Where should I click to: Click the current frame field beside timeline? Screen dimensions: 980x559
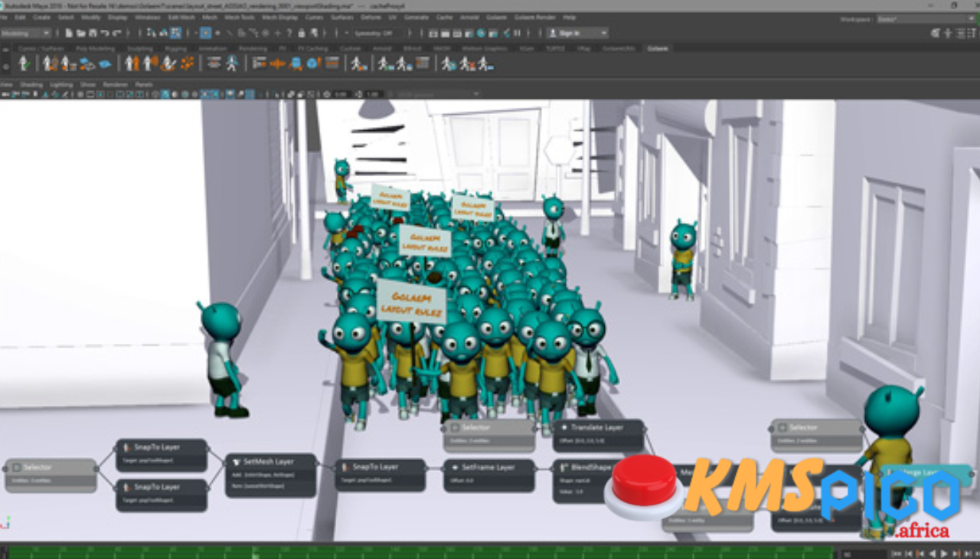(864, 554)
